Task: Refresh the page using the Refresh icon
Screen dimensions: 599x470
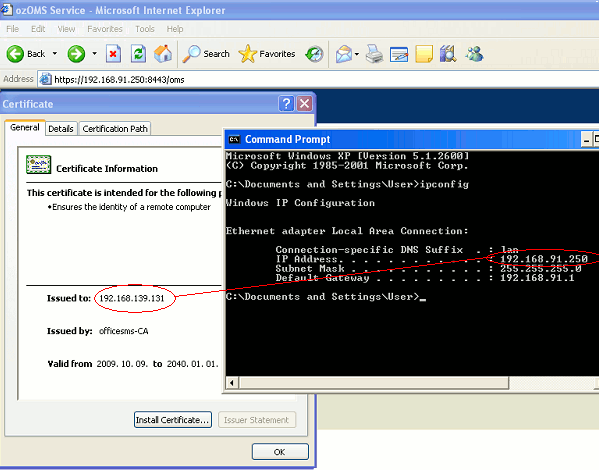Action: [x=138, y=54]
